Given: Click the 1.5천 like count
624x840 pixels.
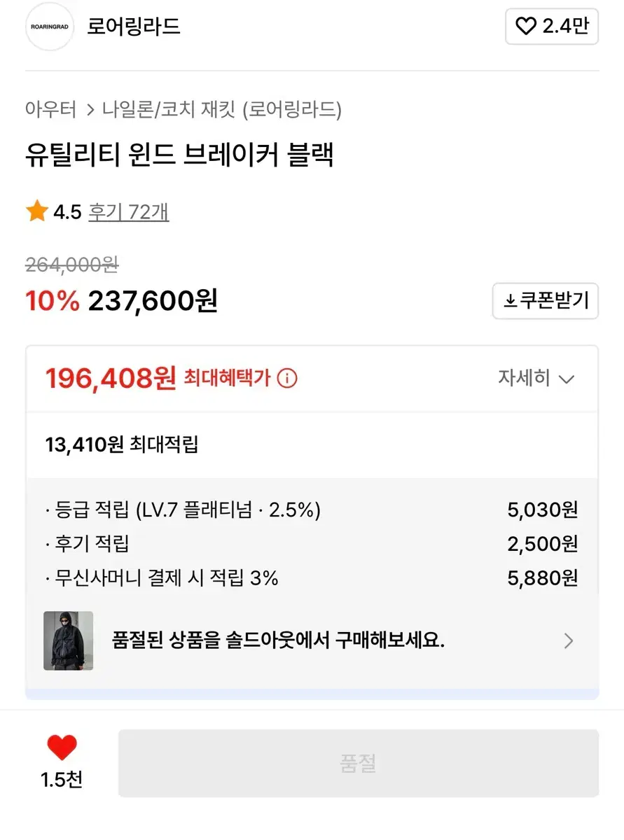Looking at the screenshot, I should (62, 780).
